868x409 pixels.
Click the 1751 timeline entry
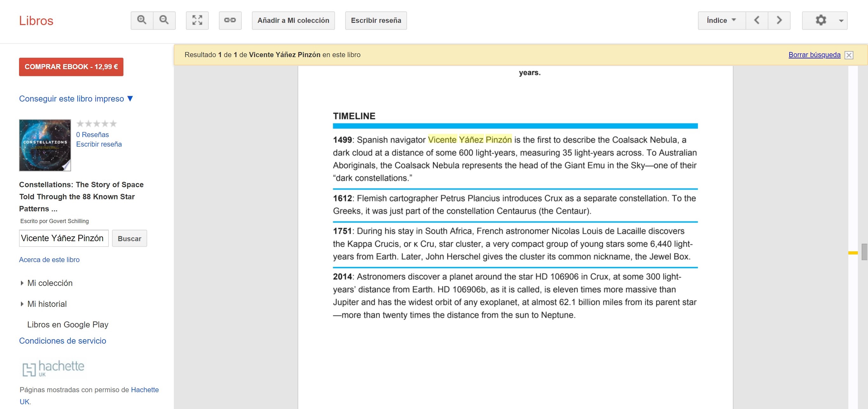pyautogui.click(x=515, y=244)
